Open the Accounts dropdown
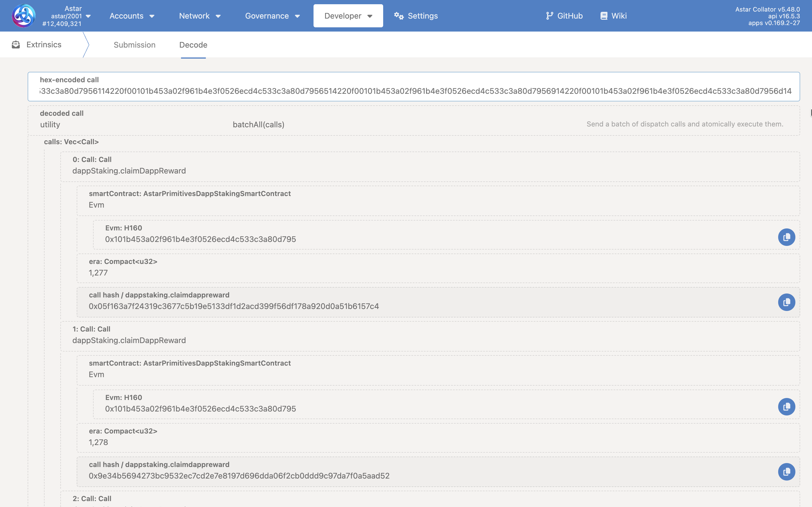The height and width of the screenshot is (507, 812). pos(132,15)
